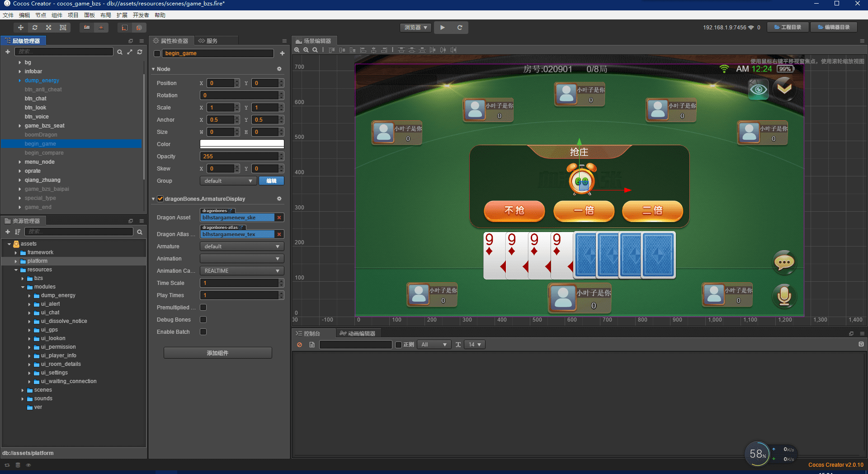Image resolution: width=868 pixels, height=474 pixels.
Task: Open the console log level All dropdown
Action: [x=434, y=345]
